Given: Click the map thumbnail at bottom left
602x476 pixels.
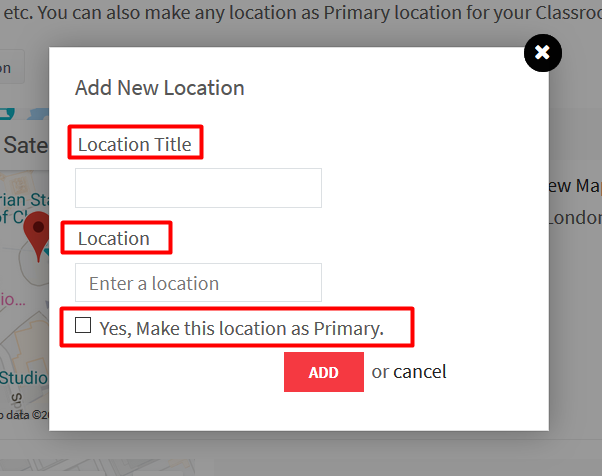Looking at the screenshot, I should click(98, 468).
